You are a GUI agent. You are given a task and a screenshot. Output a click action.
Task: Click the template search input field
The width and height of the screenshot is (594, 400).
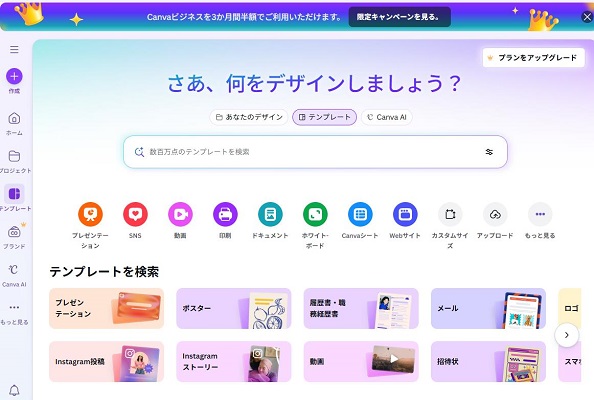click(x=315, y=152)
